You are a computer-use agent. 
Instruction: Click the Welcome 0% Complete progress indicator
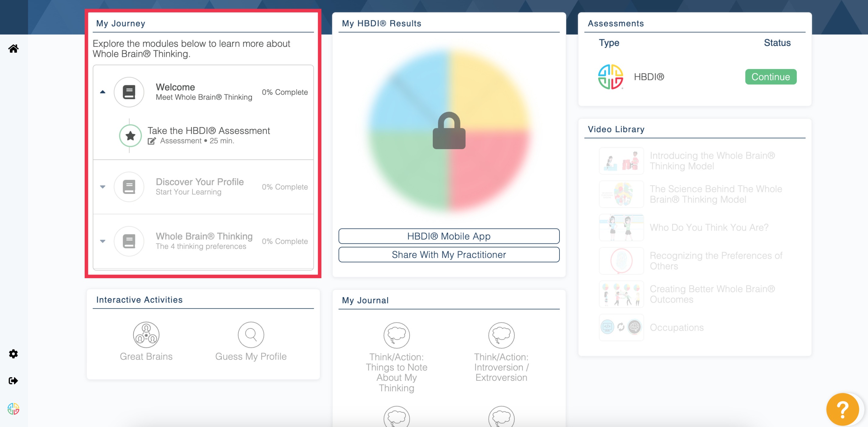point(285,92)
